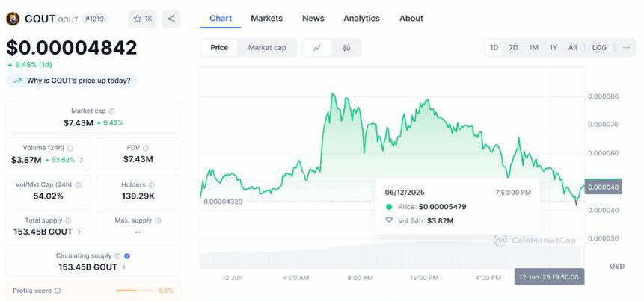644x301 pixels.
Task: Select the 7D time range
Action: click(513, 47)
